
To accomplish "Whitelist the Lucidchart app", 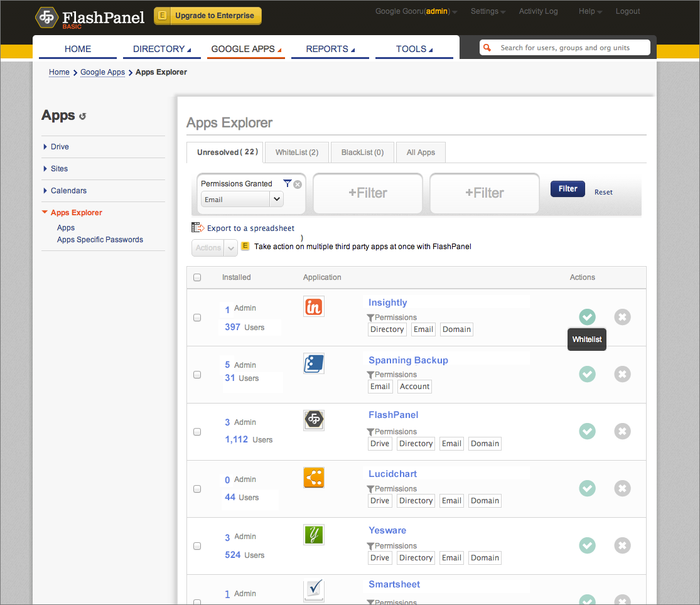I will tap(587, 488).
